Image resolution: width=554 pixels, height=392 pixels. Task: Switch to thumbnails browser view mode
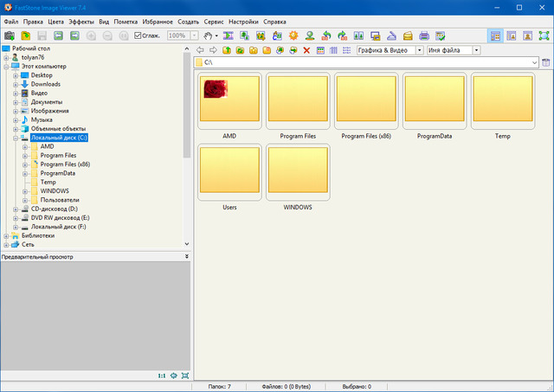(x=495, y=35)
